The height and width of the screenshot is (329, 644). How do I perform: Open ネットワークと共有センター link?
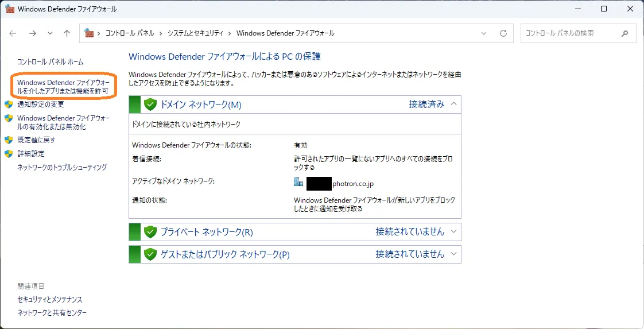[x=52, y=313]
